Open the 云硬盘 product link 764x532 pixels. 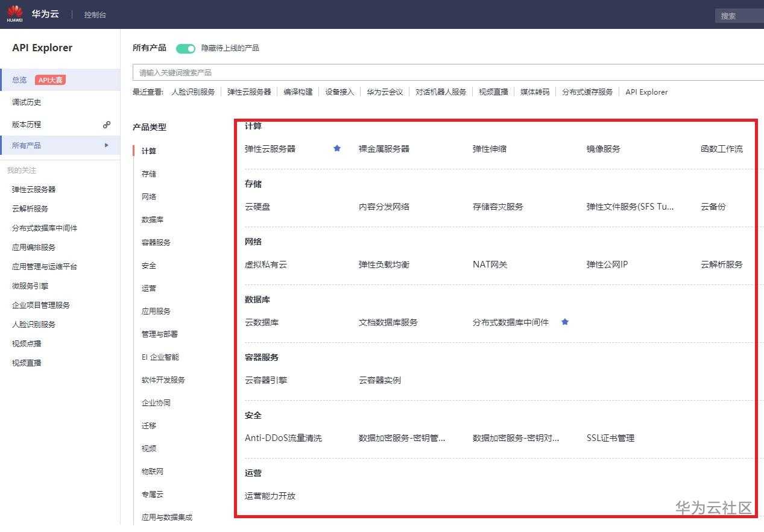tap(257, 206)
